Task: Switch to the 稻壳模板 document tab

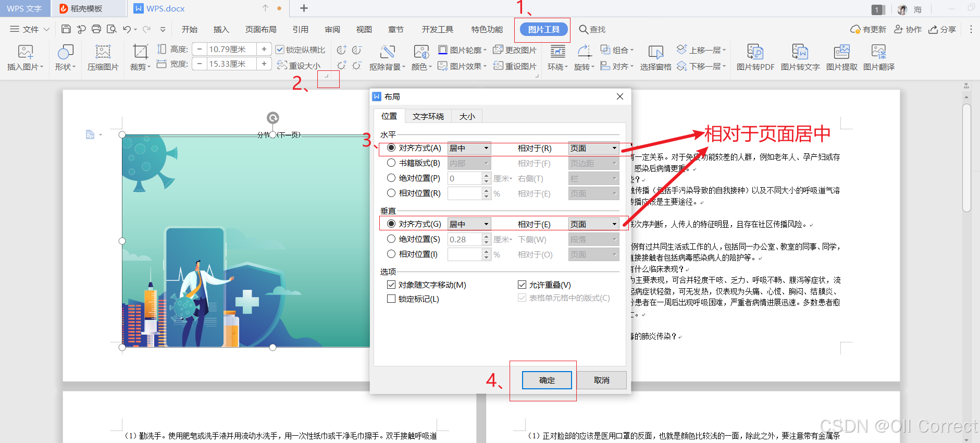Action: 89,8
